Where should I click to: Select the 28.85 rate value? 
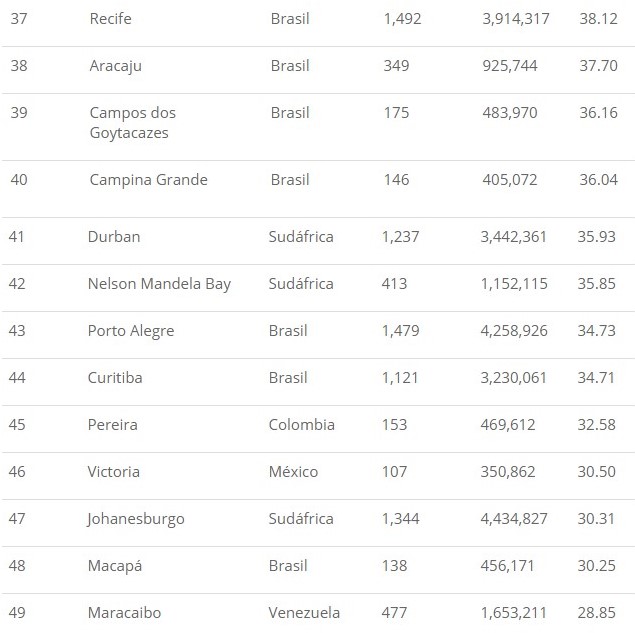coord(598,613)
